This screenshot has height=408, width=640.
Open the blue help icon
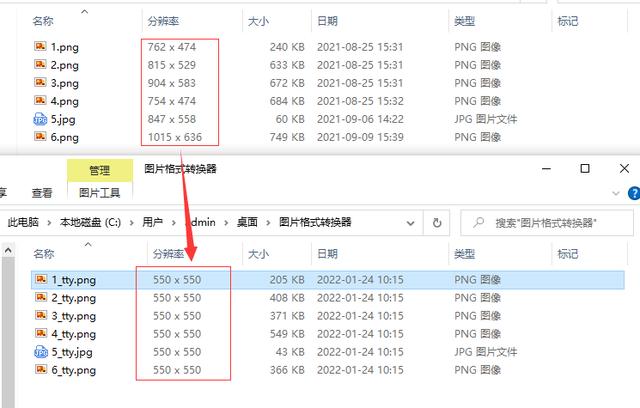pos(634,193)
